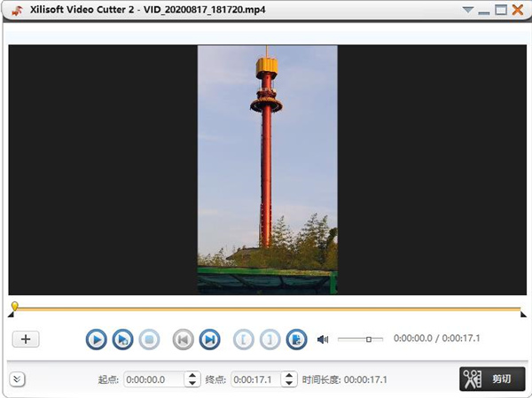This screenshot has width=532, height=398.
Task: Click the video preview of the tower
Action: point(268,169)
